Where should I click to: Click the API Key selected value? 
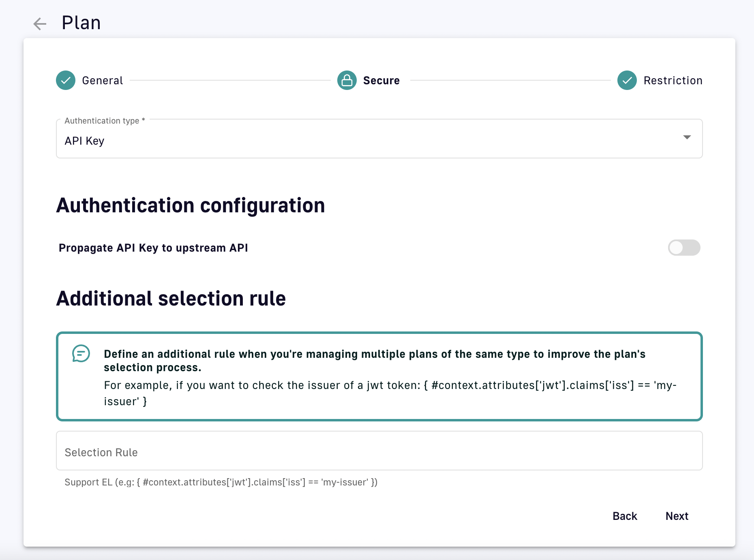click(x=85, y=141)
